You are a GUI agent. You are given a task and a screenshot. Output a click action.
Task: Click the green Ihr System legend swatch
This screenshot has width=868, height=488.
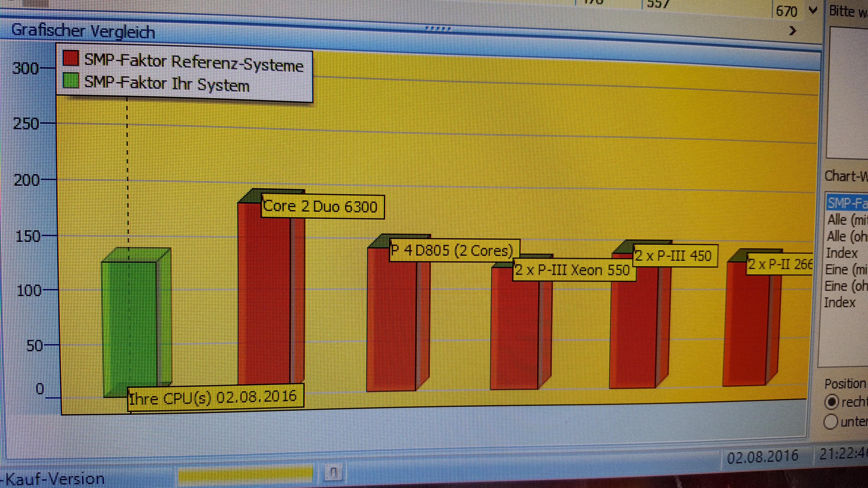pos(71,81)
